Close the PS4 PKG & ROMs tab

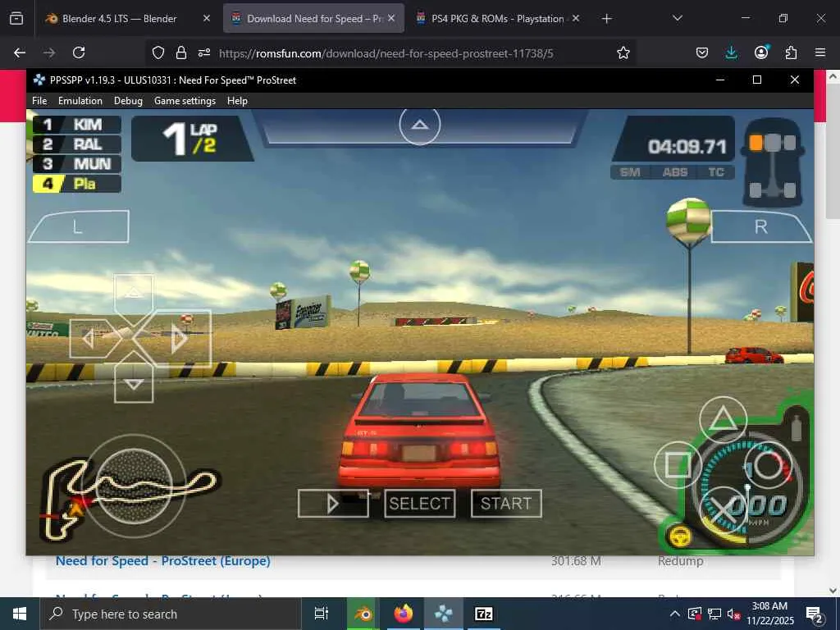pos(576,18)
